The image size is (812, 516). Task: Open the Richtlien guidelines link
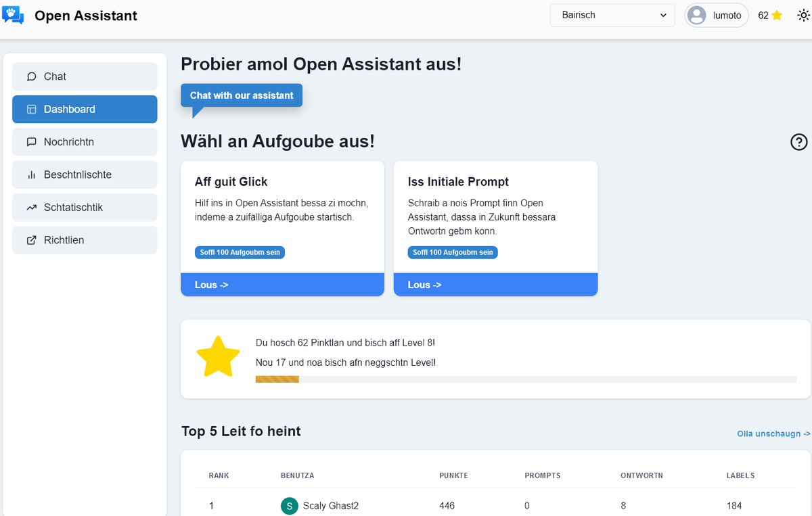(x=85, y=240)
